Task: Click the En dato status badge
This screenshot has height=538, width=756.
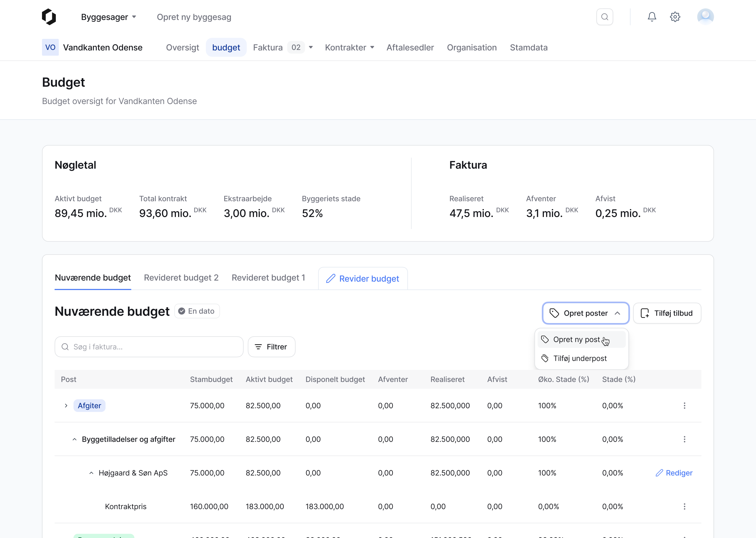Action: click(x=197, y=311)
